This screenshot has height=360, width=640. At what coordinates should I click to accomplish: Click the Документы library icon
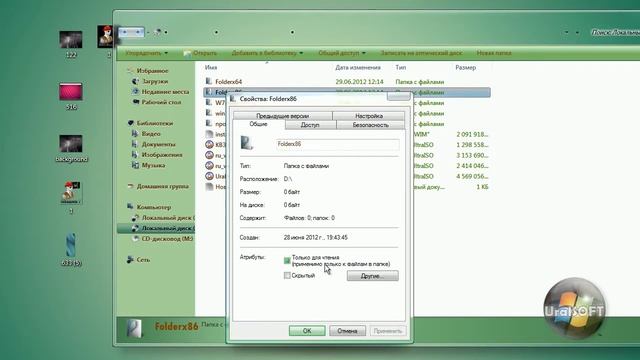pyautogui.click(x=136, y=144)
